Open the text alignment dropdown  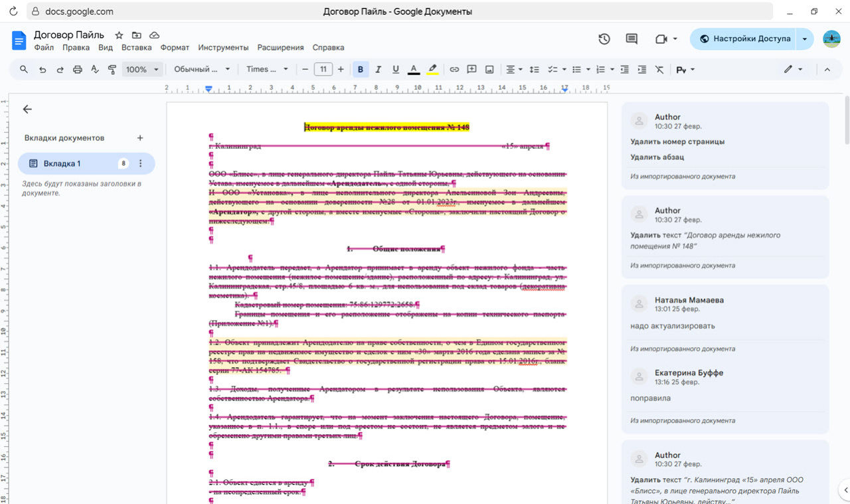pyautogui.click(x=514, y=69)
